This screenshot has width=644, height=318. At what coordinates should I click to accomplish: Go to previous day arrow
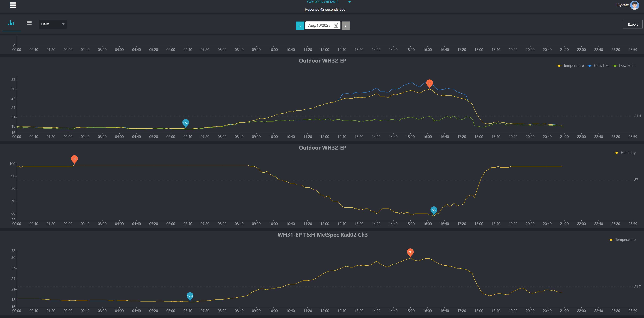pyautogui.click(x=300, y=25)
